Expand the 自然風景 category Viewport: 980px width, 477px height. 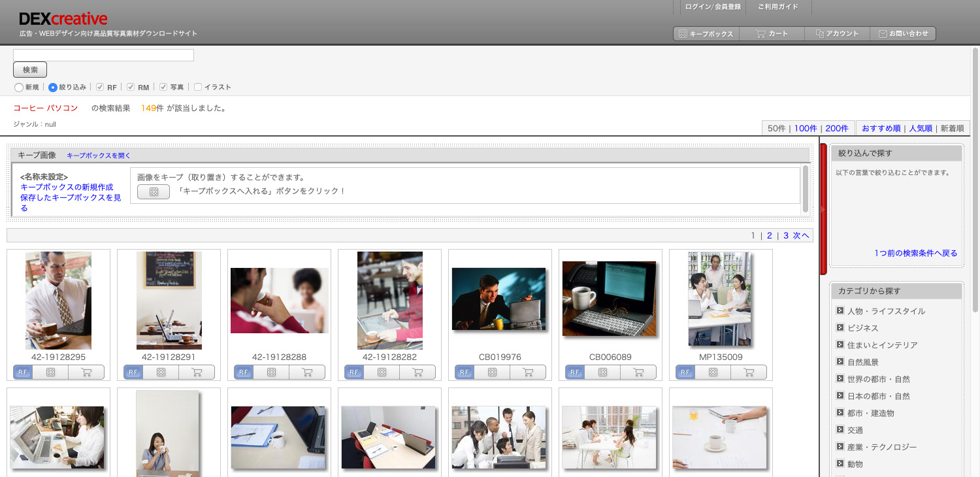coord(840,362)
